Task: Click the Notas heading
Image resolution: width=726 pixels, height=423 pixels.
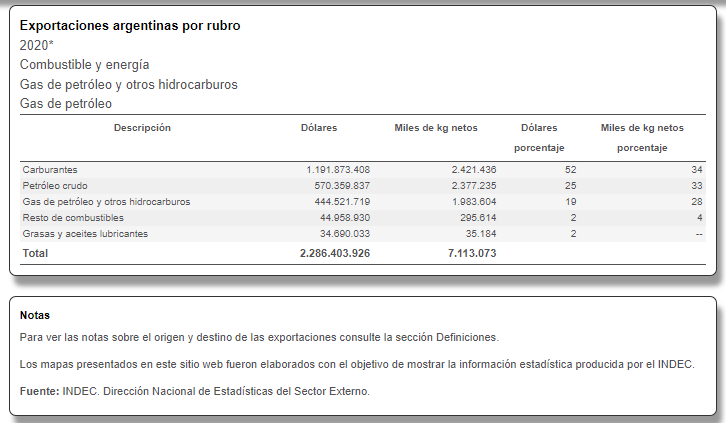Action: pos(34,316)
